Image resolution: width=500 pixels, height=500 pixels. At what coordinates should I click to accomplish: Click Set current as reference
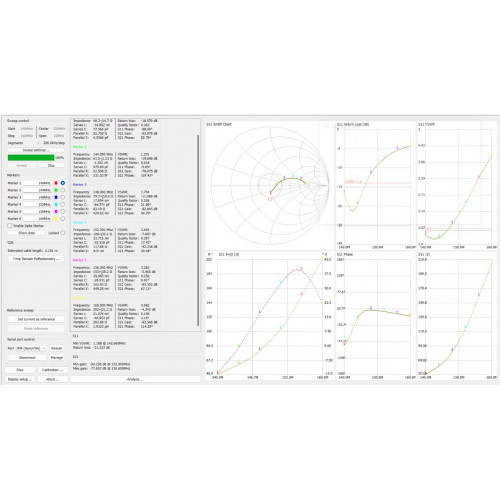pyautogui.click(x=36, y=319)
